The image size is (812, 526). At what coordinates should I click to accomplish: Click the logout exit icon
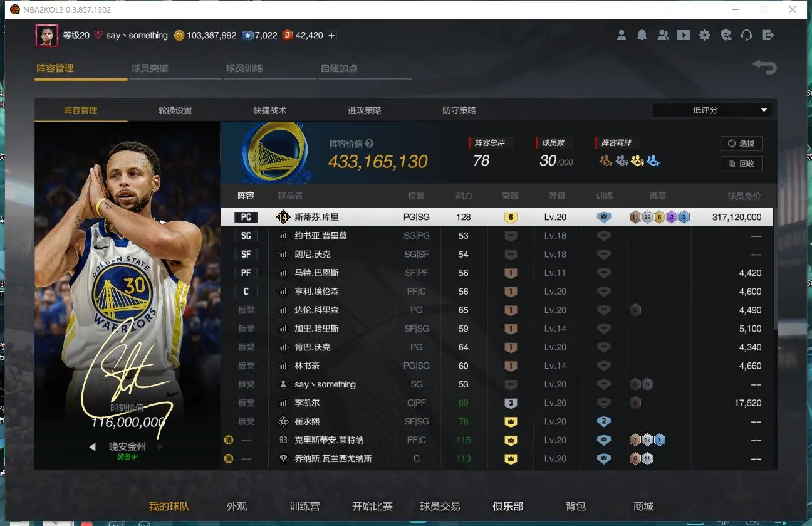pos(768,35)
